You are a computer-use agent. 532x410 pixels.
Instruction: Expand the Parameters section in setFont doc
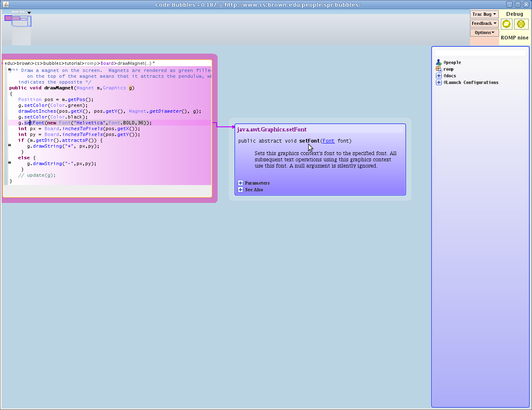(x=240, y=183)
